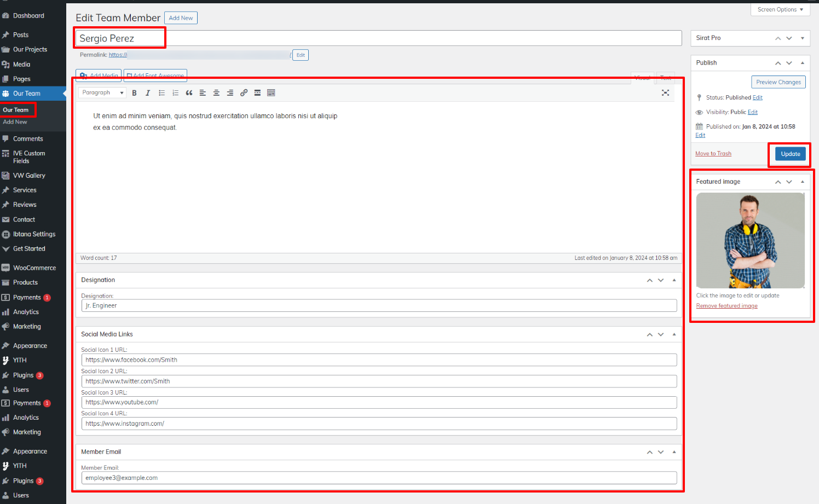
Task: Click the insert/edit link icon
Action: point(244,93)
